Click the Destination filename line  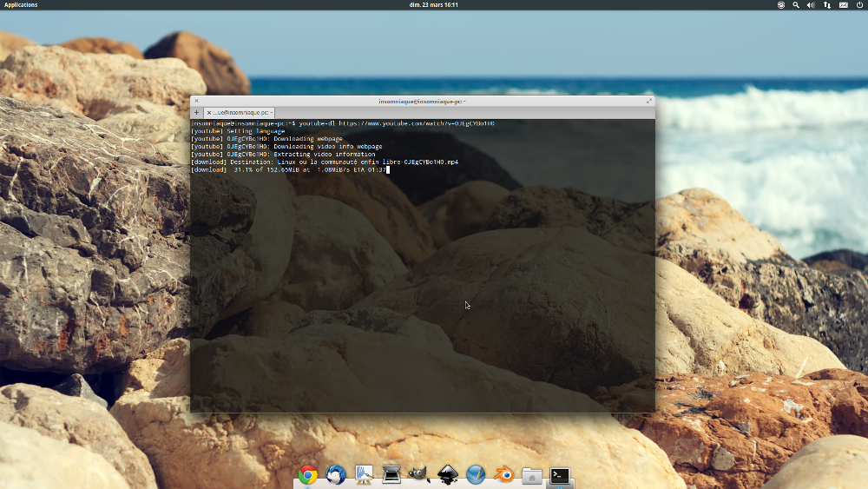(x=325, y=162)
